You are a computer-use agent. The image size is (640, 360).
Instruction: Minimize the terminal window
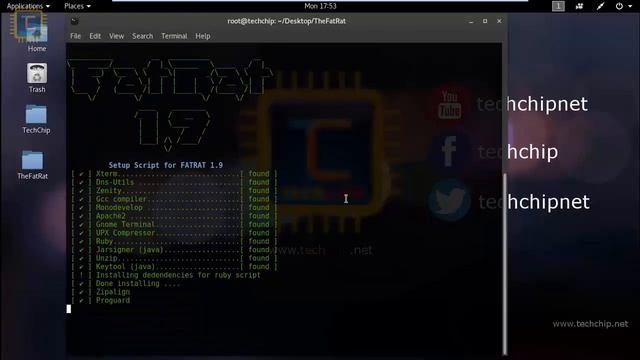[471, 21]
